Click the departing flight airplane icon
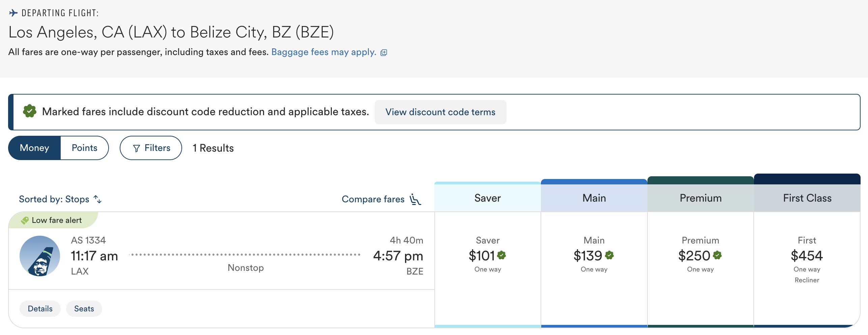This screenshot has width=868, height=335. click(13, 13)
